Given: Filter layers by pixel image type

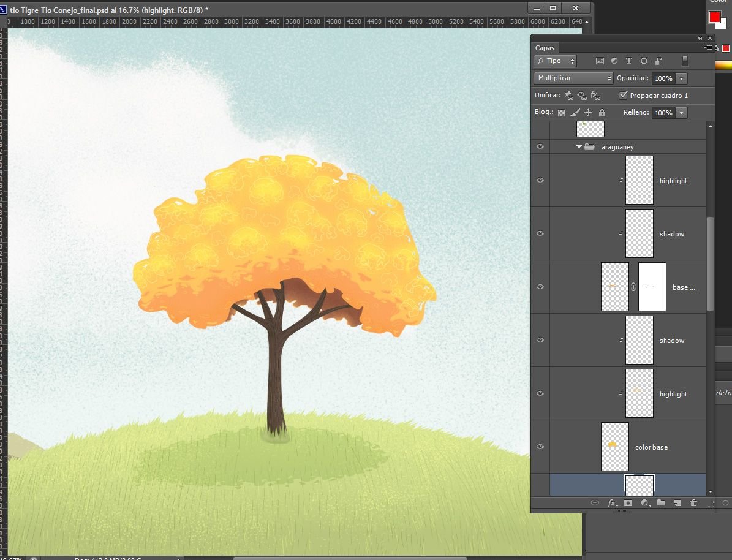Looking at the screenshot, I should coord(600,61).
